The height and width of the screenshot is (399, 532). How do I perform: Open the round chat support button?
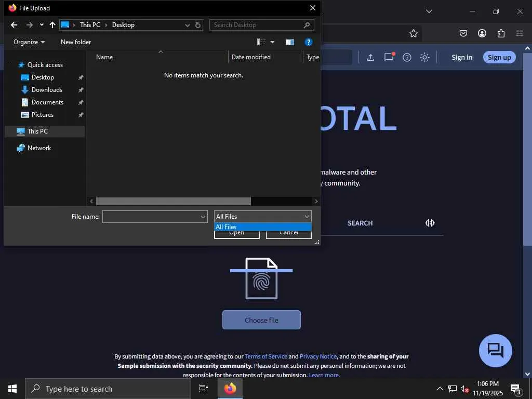pyautogui.click(x=495, y=351)
